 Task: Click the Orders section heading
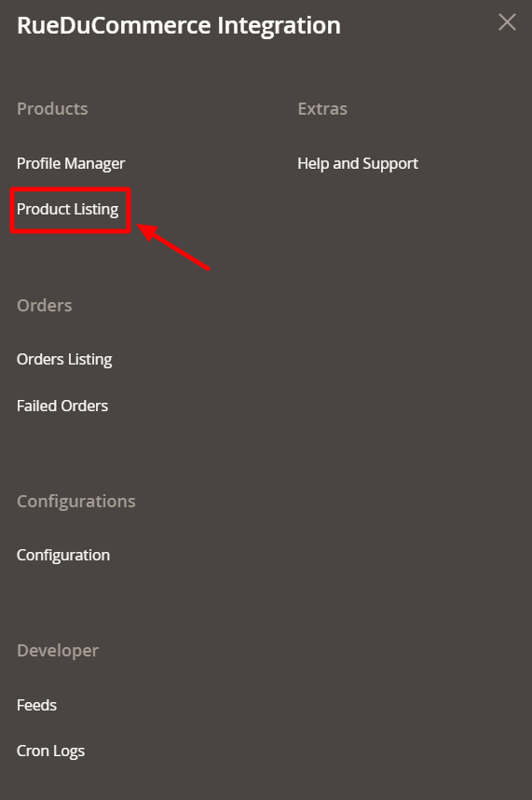[45, 306]
